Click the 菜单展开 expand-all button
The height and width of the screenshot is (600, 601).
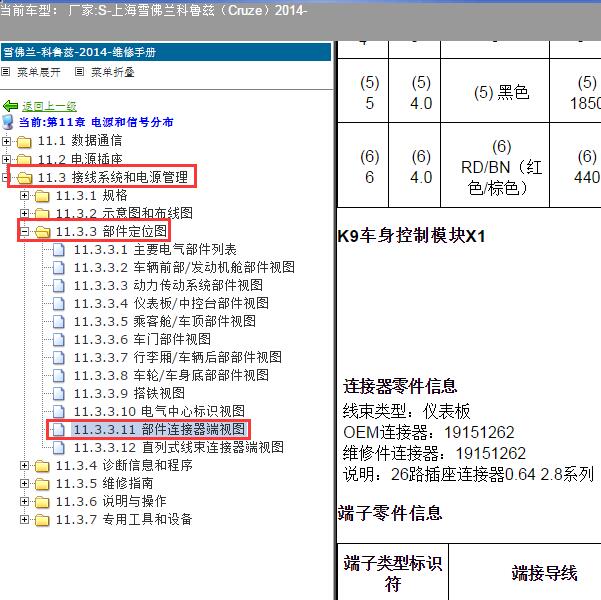click(39, 72)
